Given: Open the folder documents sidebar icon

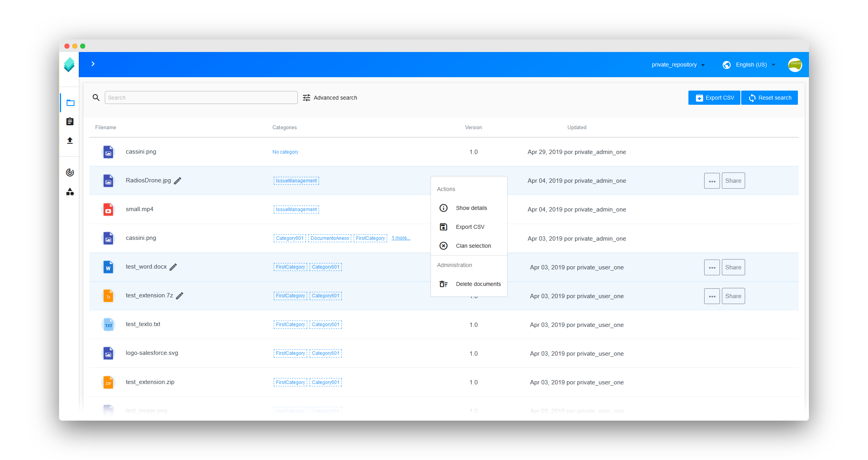Looking at the screenshot, I should coord(70,103).
